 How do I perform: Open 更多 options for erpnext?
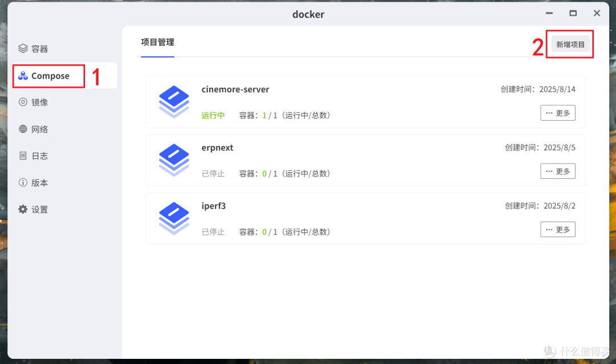tap(557, 171)
